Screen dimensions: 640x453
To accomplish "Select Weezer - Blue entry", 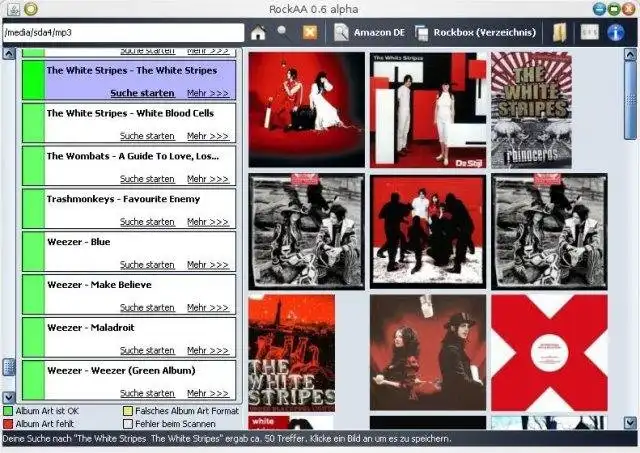I will coord(129,251).
